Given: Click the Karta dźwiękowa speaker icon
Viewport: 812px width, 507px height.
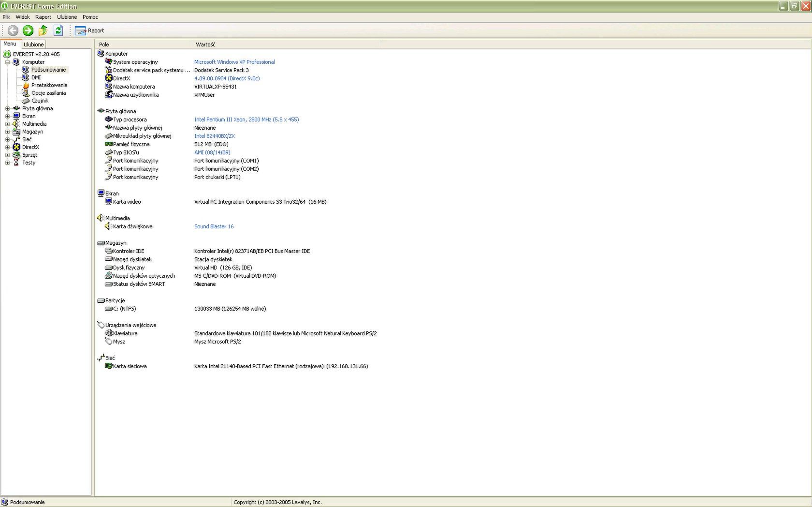Looking at the screenshot, I should pos(109,226).
